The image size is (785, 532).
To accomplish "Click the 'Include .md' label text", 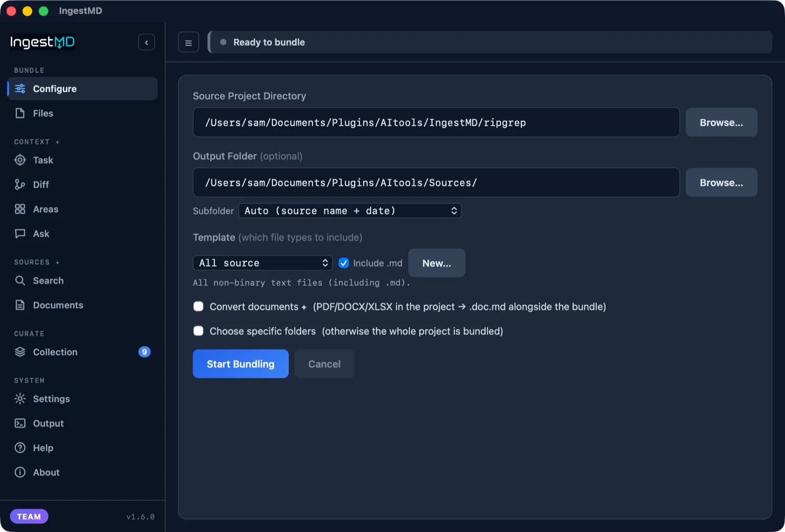I will 378,263.
